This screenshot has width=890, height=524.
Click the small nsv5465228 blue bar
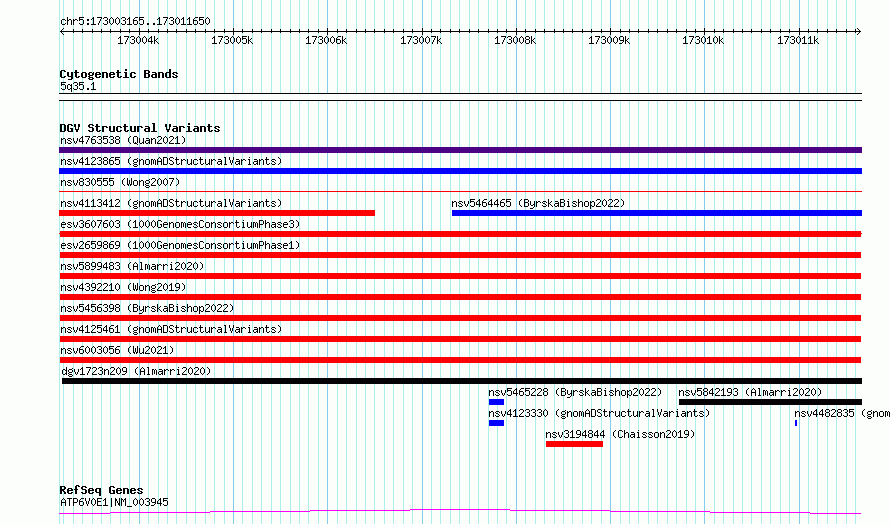(x=496, y=402)
